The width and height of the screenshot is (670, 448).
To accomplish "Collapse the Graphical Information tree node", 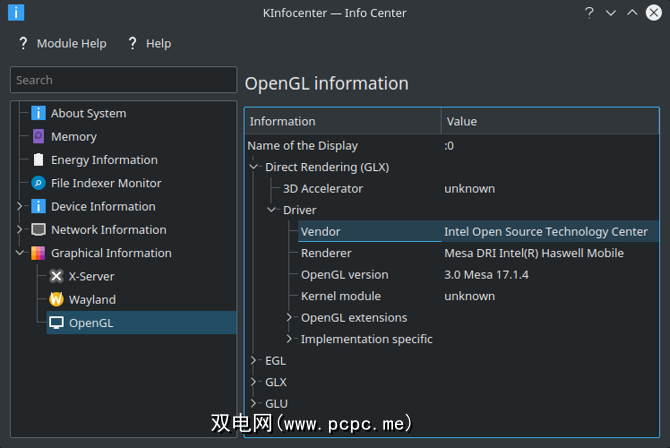I will [x=20, y=253].
